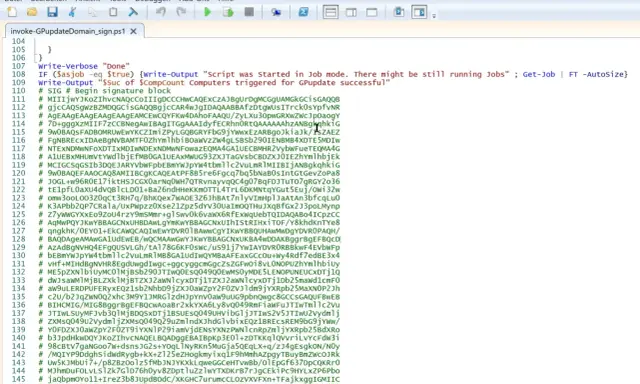Show the script pane on top

(331, 12)
